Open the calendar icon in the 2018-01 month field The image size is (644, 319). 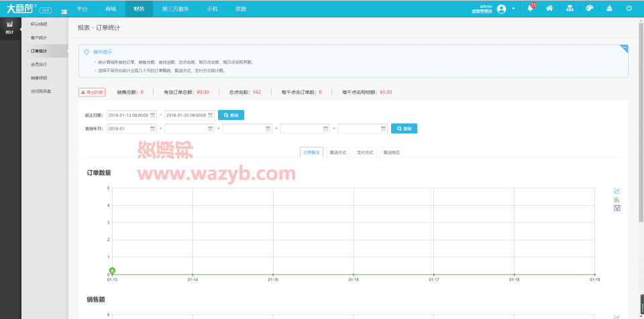(x=152, y=129)
